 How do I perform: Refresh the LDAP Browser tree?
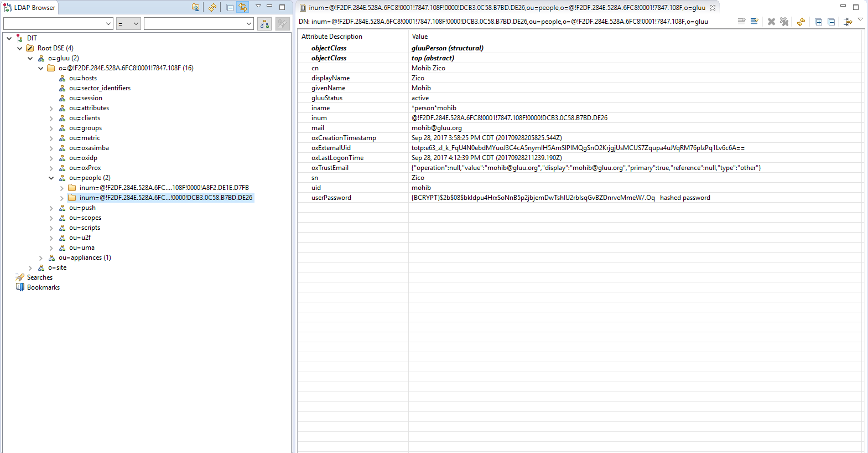tap(212, 7)
